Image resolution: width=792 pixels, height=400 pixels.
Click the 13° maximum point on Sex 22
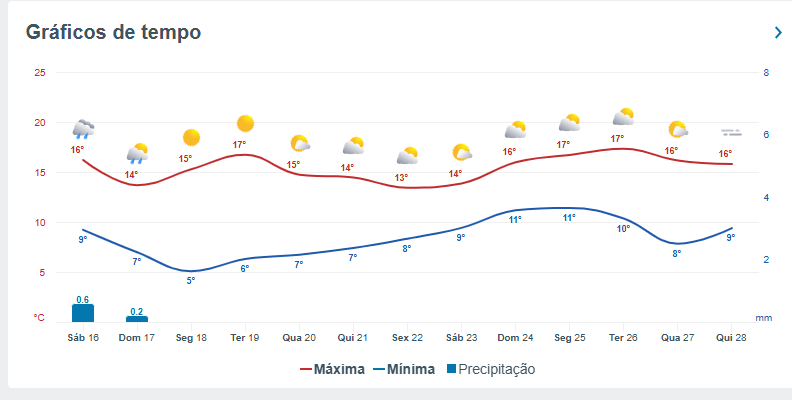(x=408, y=188)
